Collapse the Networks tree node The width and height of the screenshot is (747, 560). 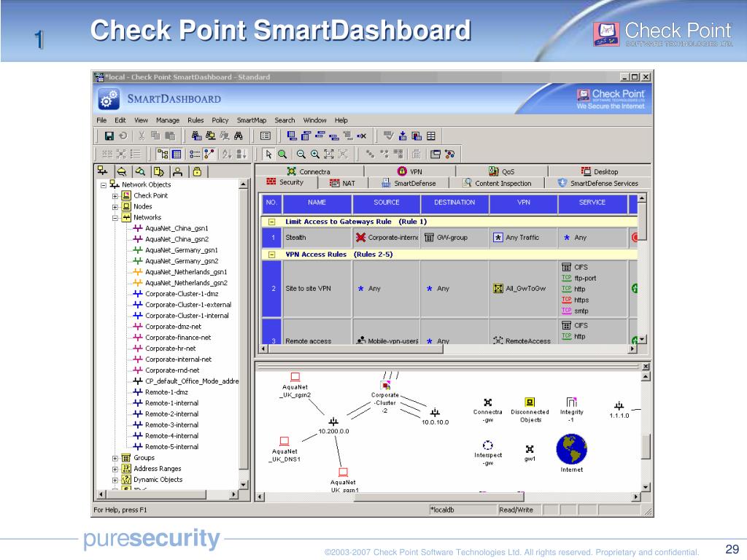click(x=115, y=217)
